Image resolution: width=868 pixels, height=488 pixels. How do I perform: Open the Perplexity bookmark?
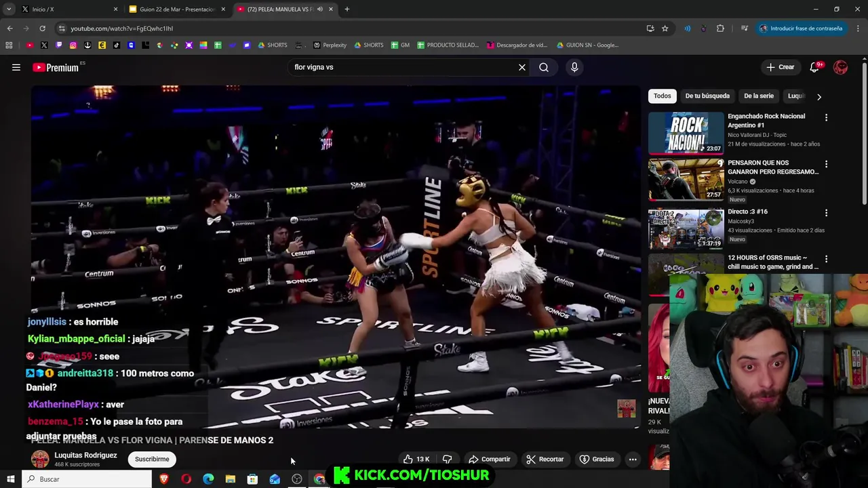tap(330, 45)
